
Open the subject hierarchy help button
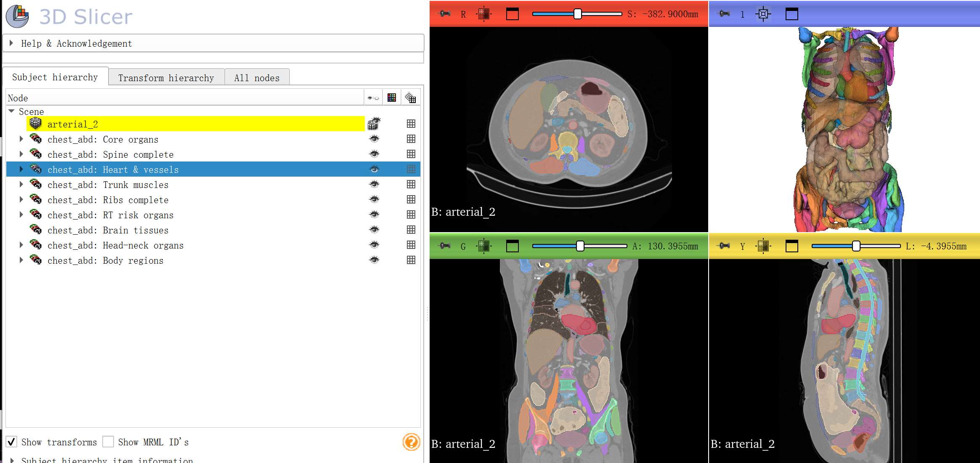click(411, 442)
